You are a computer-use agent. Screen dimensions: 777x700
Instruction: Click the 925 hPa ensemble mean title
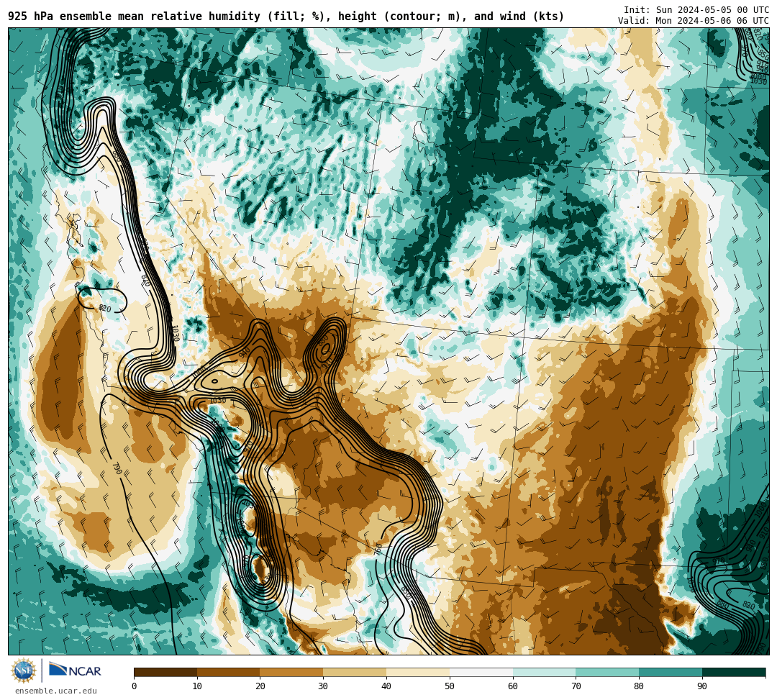click(x=286, y=17)
